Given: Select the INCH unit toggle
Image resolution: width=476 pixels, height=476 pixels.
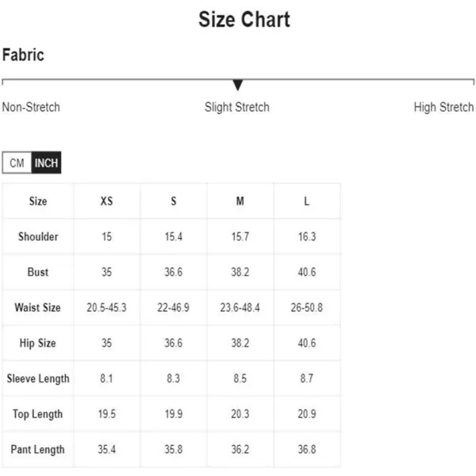Looking at the screenshot, I should 46,163.
